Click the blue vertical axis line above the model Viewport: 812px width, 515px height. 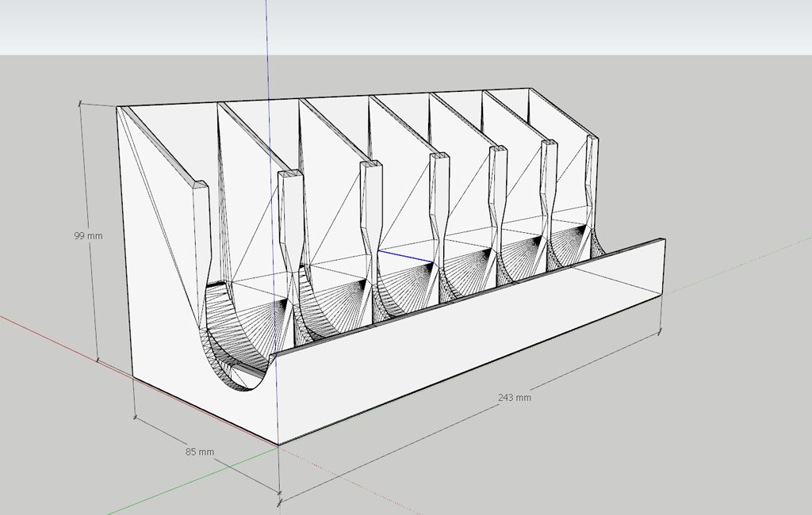[x=267, y=48]
